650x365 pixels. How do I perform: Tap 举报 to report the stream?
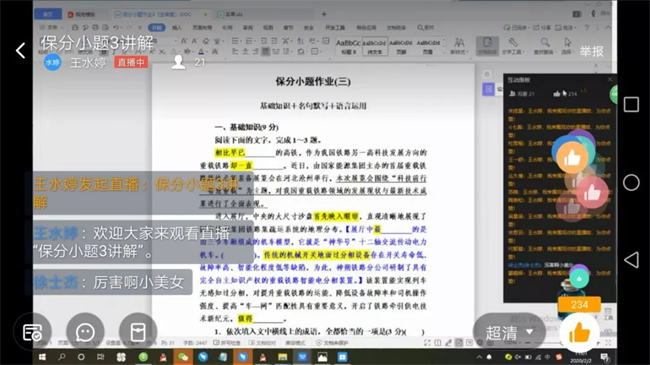pos(592,51)
